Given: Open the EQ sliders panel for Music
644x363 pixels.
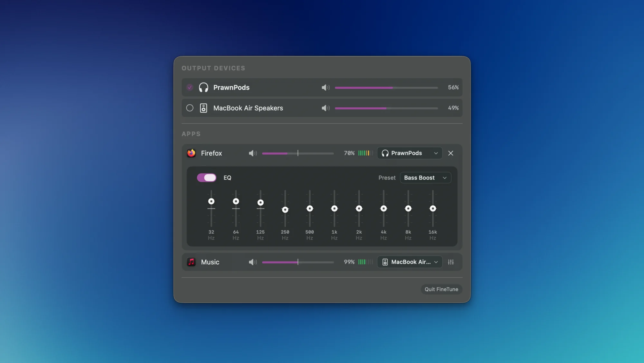Looking at the screenshot, I should pos(451,262).
